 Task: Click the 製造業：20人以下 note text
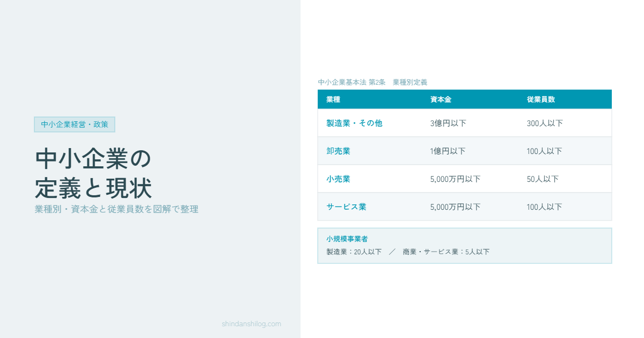click(354, 252)
